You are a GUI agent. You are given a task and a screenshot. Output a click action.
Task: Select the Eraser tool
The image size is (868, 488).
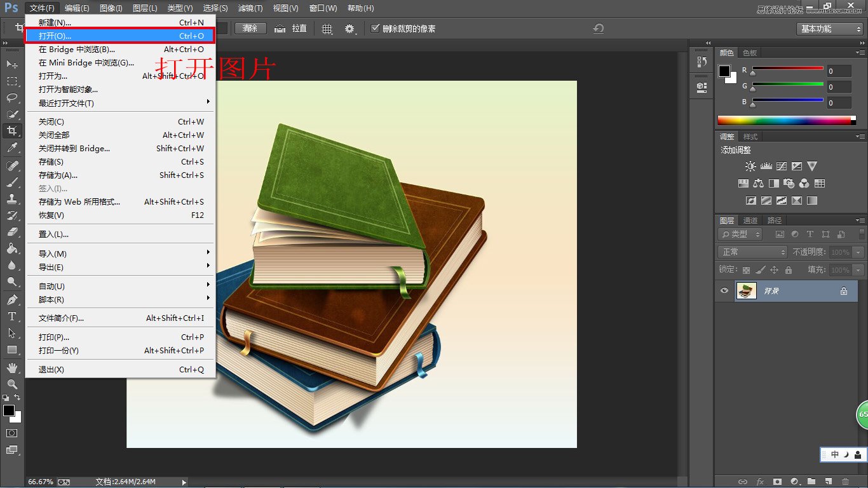12,232
